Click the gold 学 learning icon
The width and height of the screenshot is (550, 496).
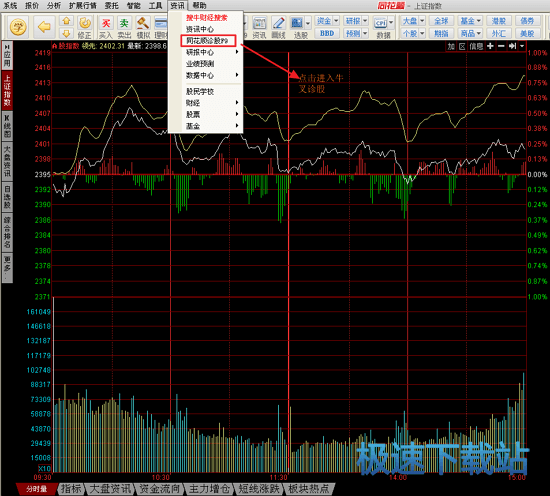click(x=18, y=27)
